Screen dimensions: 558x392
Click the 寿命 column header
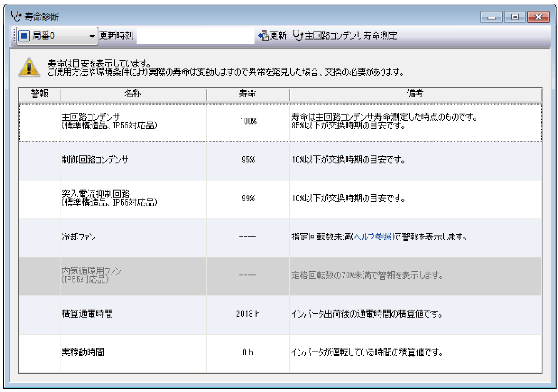click(x=248, y=94)
